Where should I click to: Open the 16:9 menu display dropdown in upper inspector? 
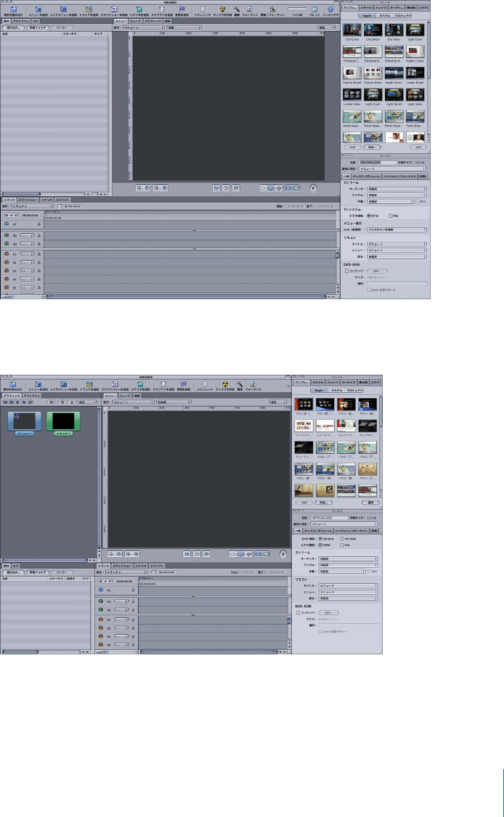point(397,229)
